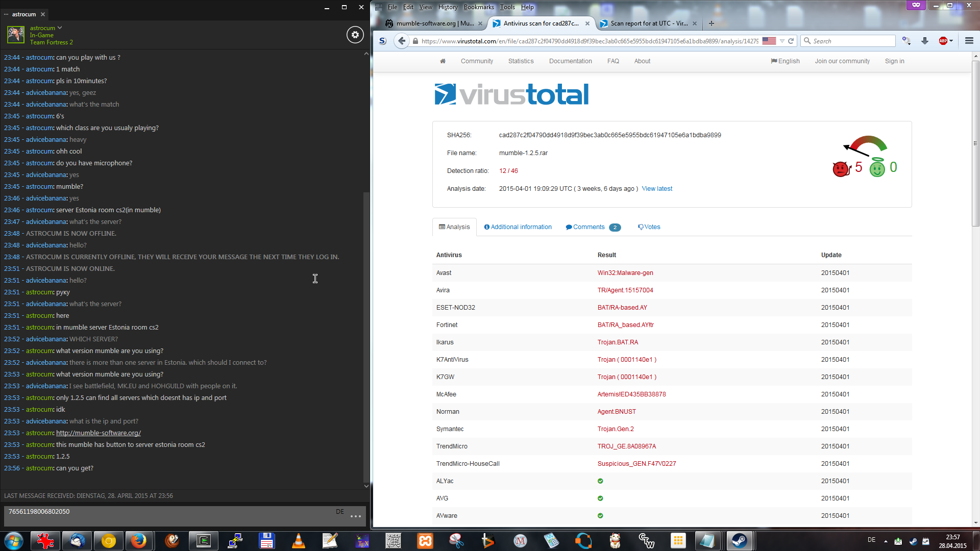Expand astrocum name dropdown arrow
This screenshot has width=980, height=551.
click(x=60, y=28)
